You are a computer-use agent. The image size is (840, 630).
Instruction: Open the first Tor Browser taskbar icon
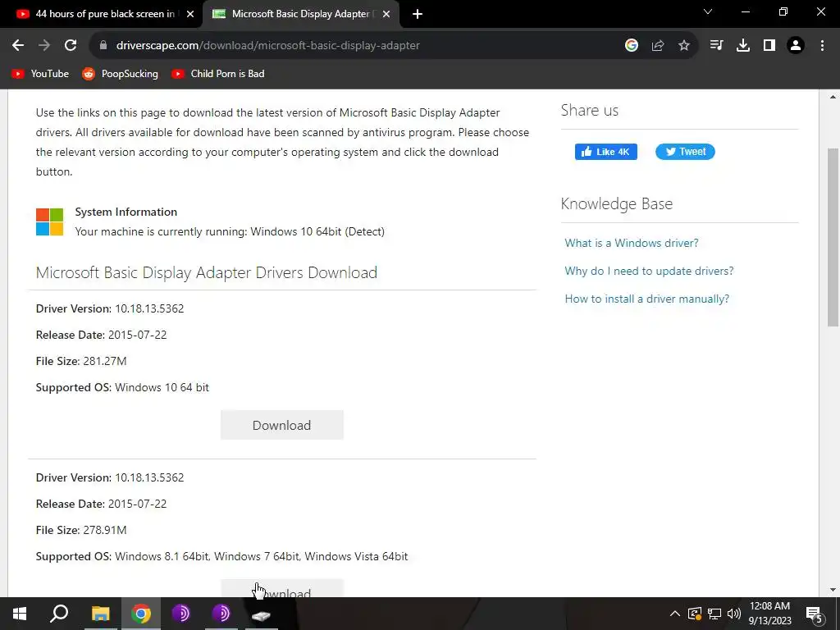(x=180, y=614)
